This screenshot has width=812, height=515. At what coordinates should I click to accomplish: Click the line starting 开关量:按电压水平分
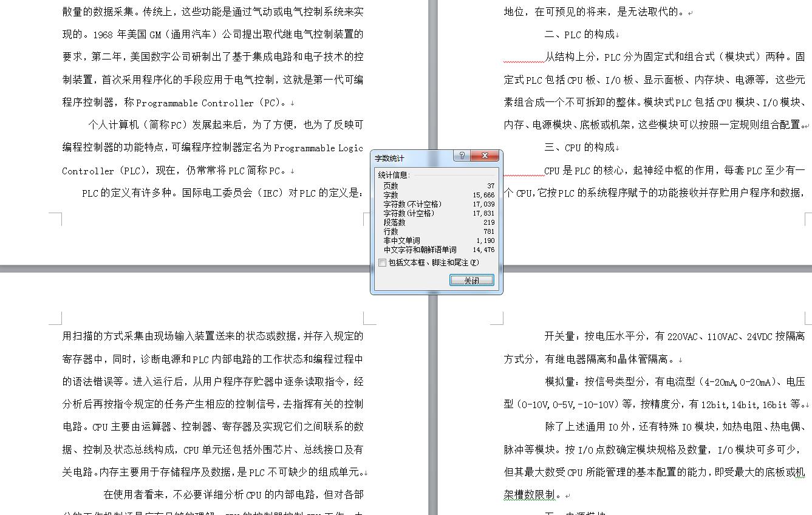(675, 336)
